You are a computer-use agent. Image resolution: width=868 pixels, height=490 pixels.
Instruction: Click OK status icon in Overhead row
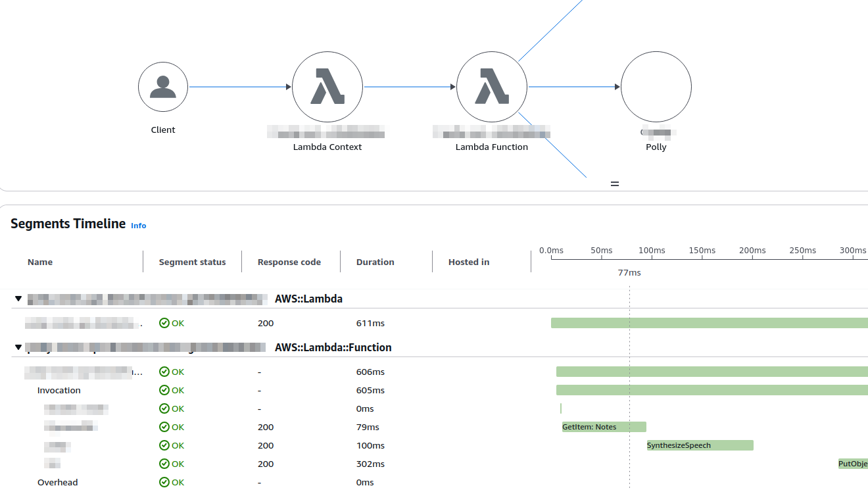point(164,482)
